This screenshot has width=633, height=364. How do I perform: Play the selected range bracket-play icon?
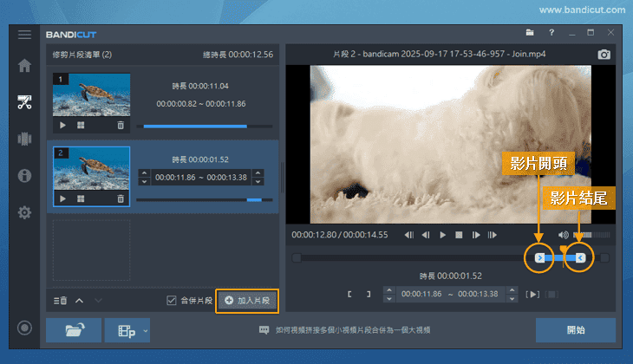pos(532,294)
